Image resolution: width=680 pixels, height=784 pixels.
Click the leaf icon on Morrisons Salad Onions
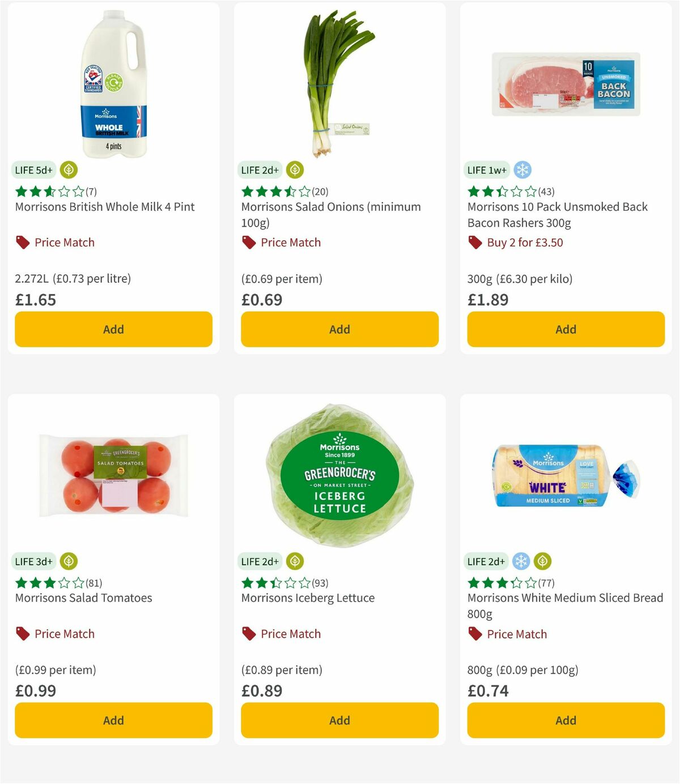[294, 169]
